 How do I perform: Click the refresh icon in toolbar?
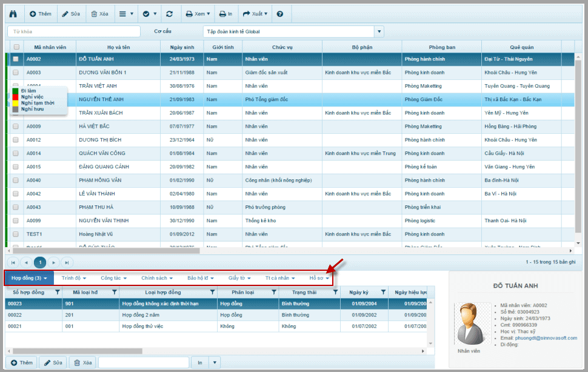(170, 14)
